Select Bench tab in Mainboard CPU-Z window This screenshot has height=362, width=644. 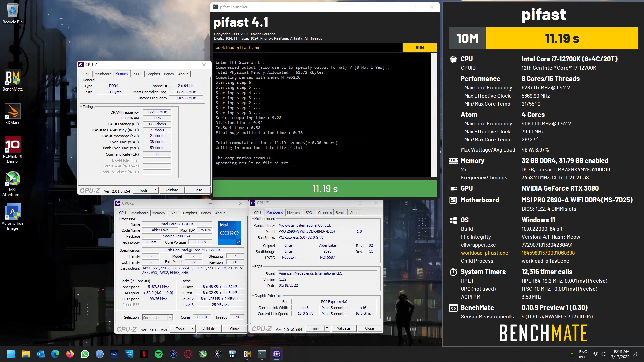click(x=340, y=213)
